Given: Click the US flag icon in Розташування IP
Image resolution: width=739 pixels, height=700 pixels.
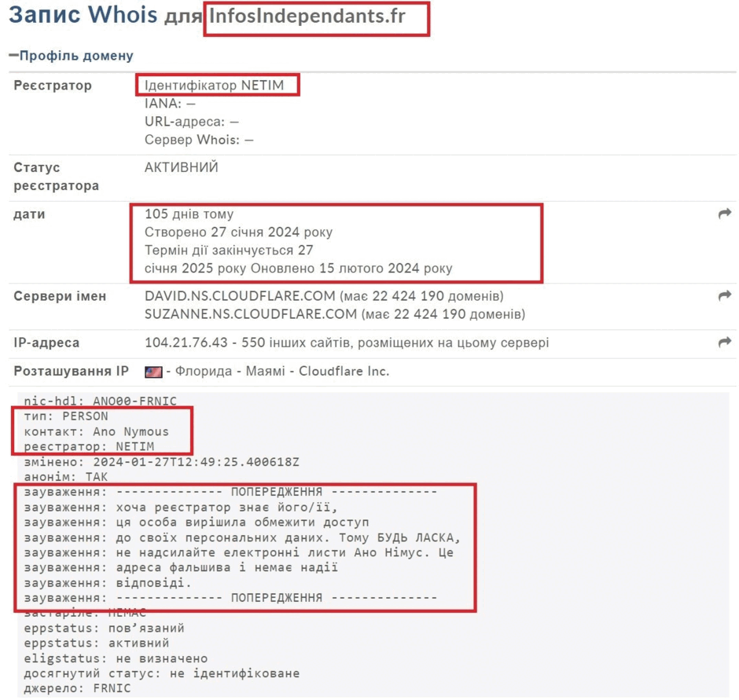Looking at the screenshot, I should [x=153, y=372].
